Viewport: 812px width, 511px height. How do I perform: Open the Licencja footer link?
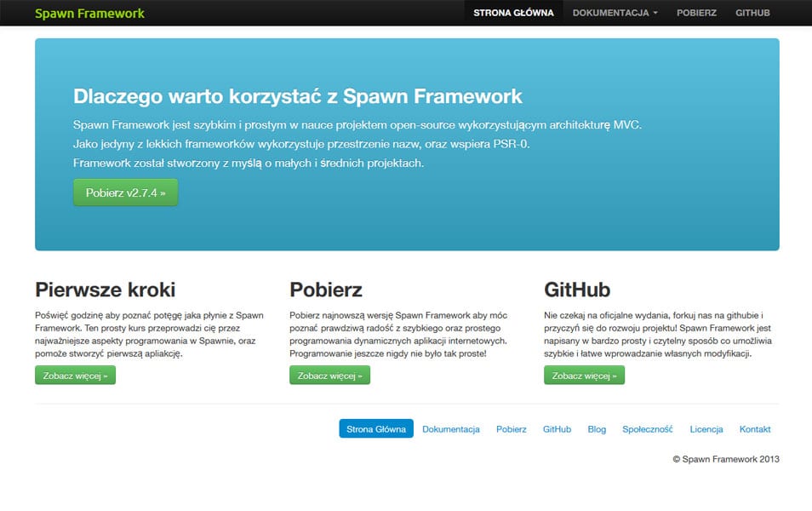(706, 428)
